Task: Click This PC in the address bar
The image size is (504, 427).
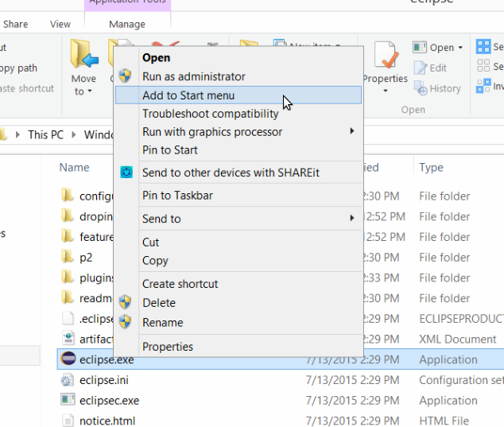Action: 45,134
